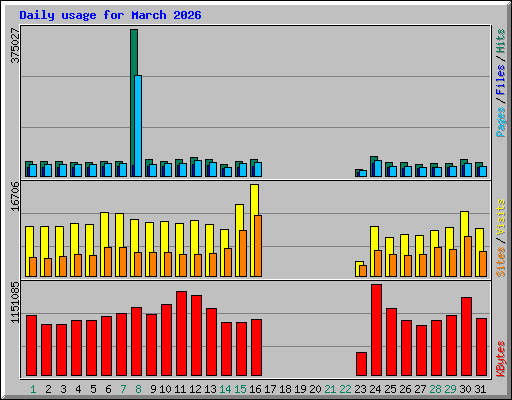
Task: Click day 1 label on the x-axis
Action: tap(33, 389)
